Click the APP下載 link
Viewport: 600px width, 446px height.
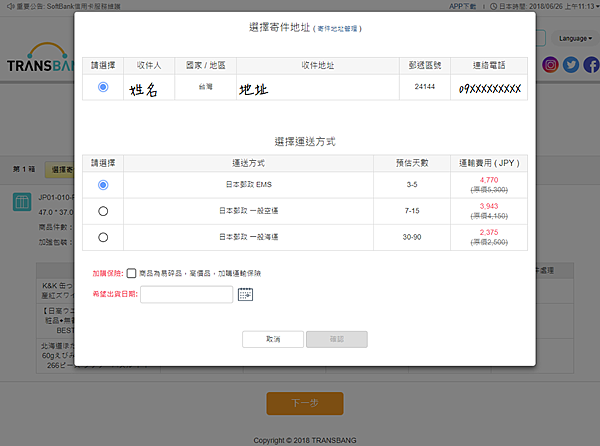tap(462, 7)
